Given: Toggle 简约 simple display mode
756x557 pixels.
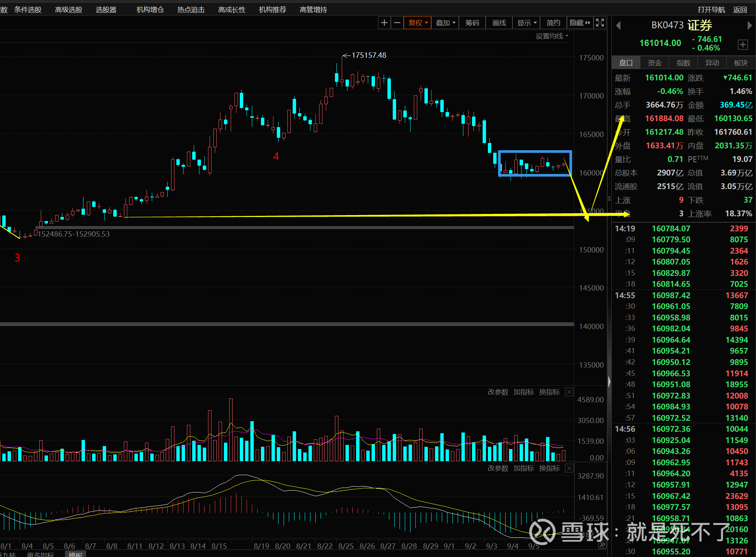Looking at the screenshot, I should (x=553, y=23).
